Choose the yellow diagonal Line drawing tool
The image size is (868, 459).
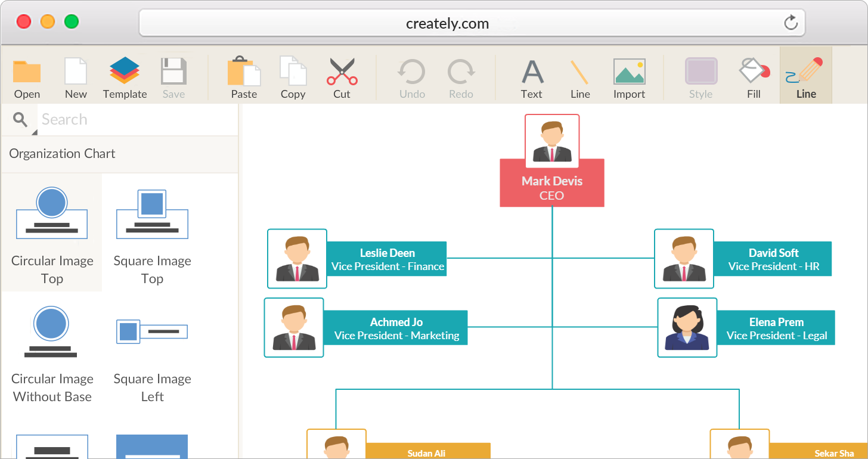click(x=579, y=73)
